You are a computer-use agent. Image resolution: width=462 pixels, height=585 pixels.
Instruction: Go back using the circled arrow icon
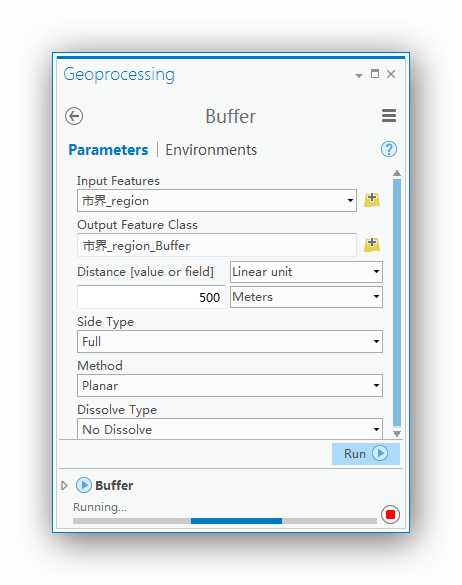[x=74, y=116]
